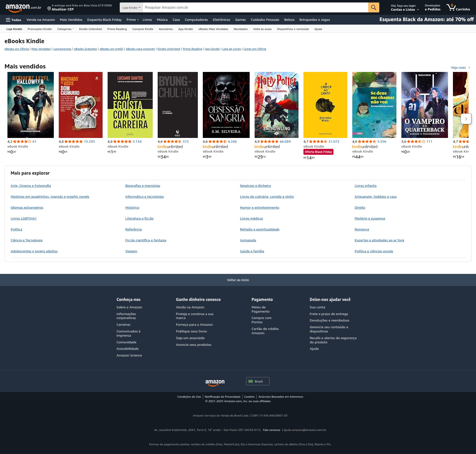Open Loja Kindle search category dropdown
The width and height of the screenshot is (476, 454).
[131, 7]
